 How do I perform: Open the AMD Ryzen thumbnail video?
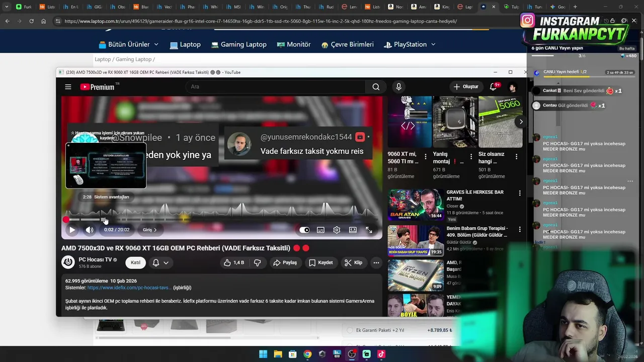[x=416, y=276]
